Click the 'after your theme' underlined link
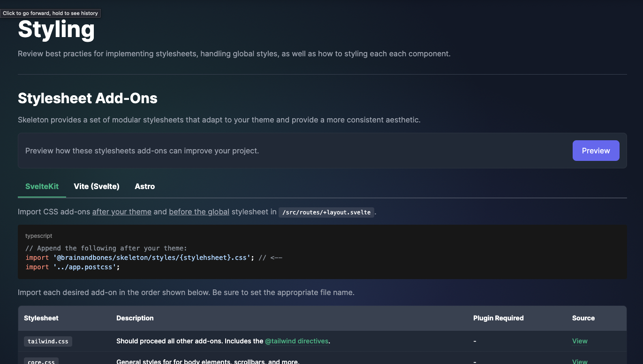This screenshot has height=364, width=643. (121, 212)
